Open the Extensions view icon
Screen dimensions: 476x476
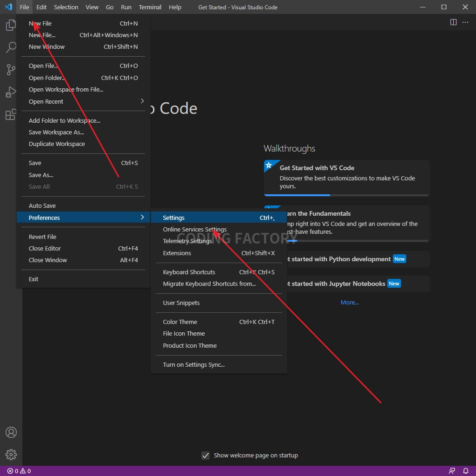point(11,114)
